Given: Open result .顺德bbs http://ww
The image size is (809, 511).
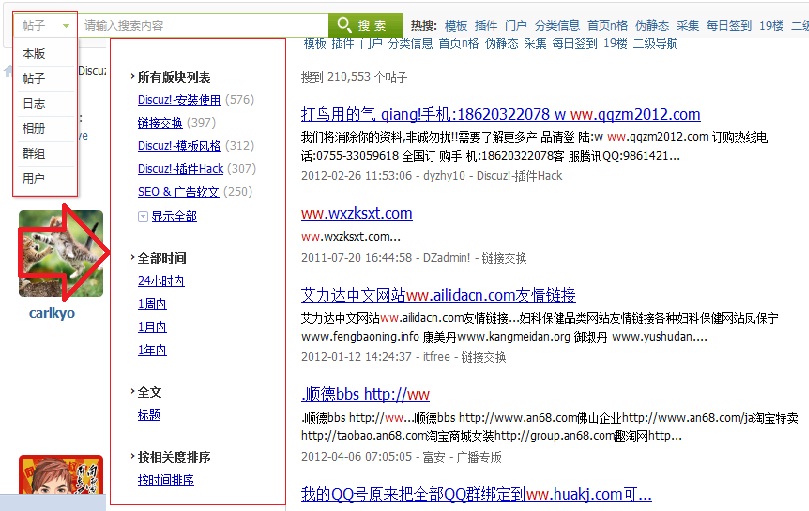Looking at the screenshot, I should [x=365, y=394].
